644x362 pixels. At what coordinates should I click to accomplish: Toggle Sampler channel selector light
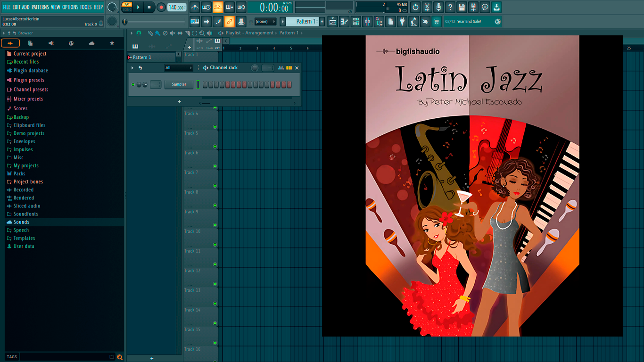pos(198,85)
